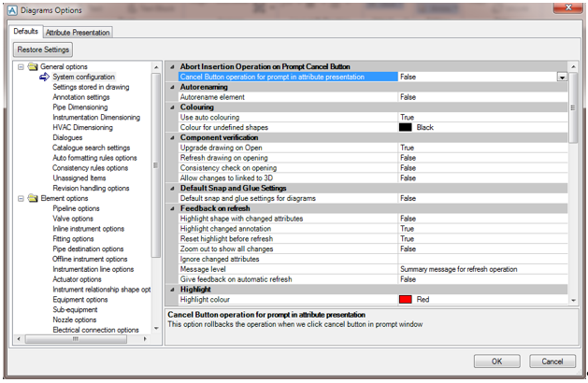Screen dimensions: 588x383
Task: Click the General options folder icon
Action: point(33,66)
